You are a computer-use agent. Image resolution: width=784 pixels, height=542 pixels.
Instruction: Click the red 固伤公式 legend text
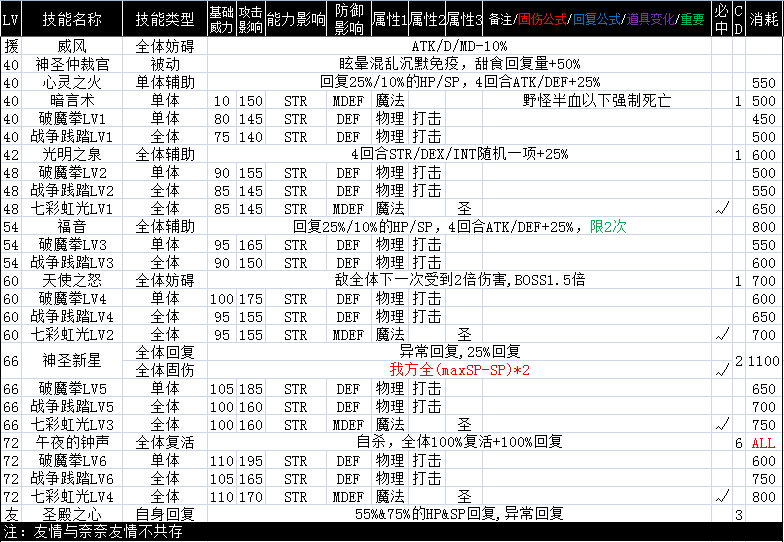[x=542, y=19]
